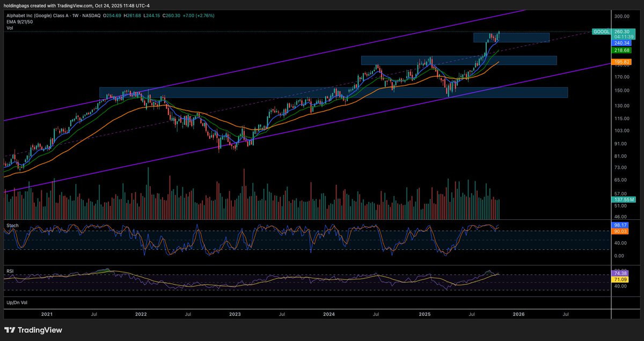The image size is (644, 341).
Task: Click the GOOGL symbol tag on price line
Action: pos(601,32)
